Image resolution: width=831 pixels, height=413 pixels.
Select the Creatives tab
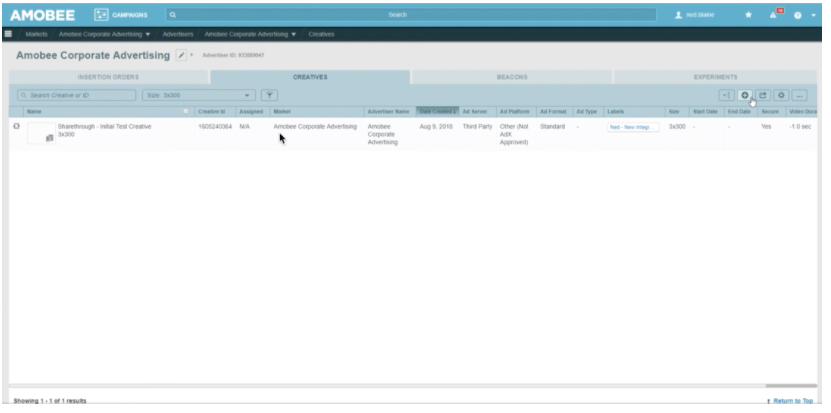pos(310,77)
